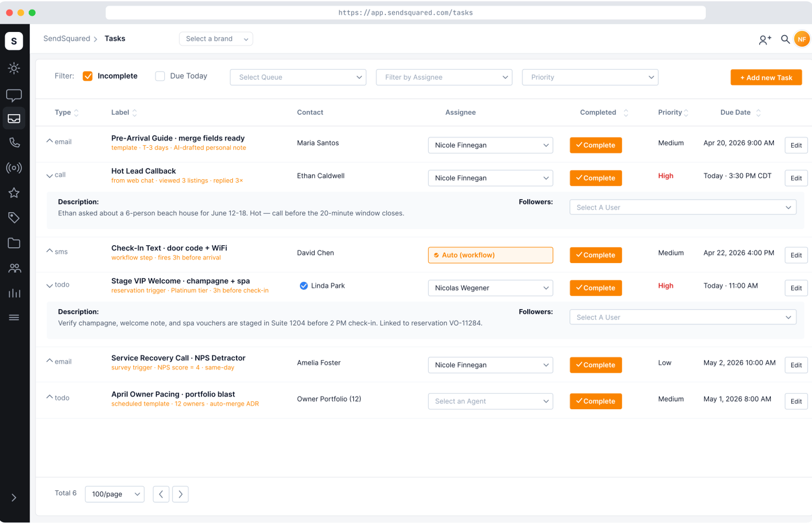Open the Select Queue dropdown
Viewport: 812px width, 524px height.
[x=298, y=77]
